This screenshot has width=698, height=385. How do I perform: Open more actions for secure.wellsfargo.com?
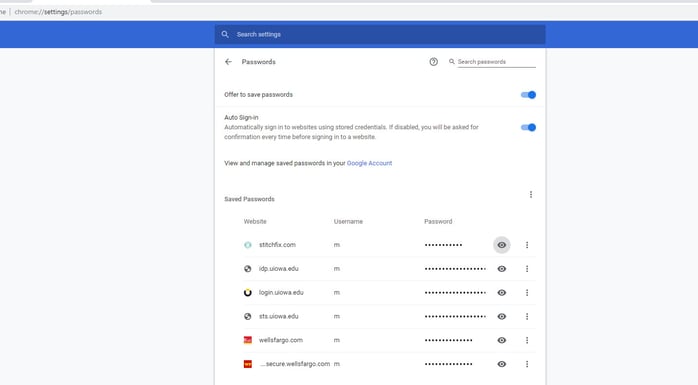[x=527, y=364]
